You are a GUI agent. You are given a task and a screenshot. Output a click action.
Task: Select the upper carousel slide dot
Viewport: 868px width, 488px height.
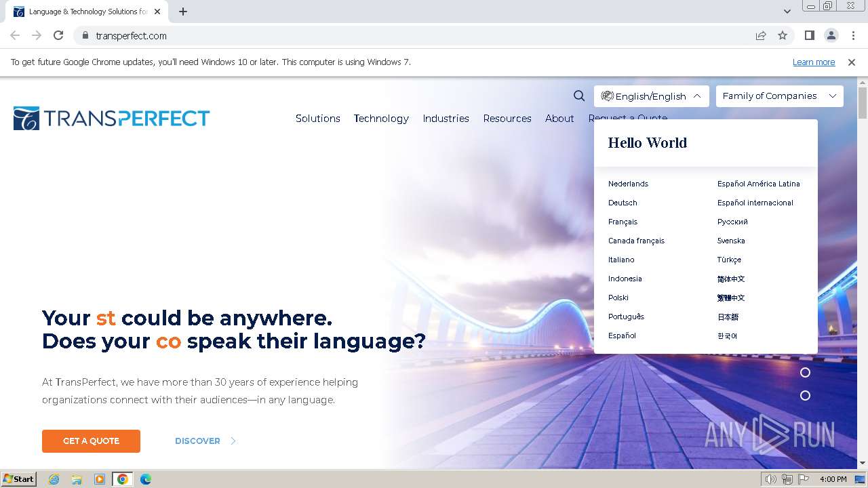point(805,373)
